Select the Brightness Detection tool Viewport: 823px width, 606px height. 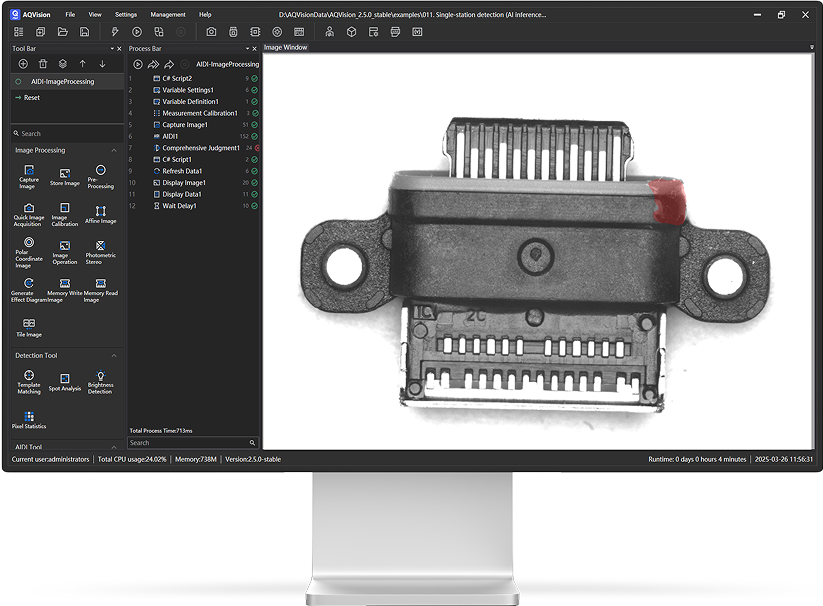[100, 381]
